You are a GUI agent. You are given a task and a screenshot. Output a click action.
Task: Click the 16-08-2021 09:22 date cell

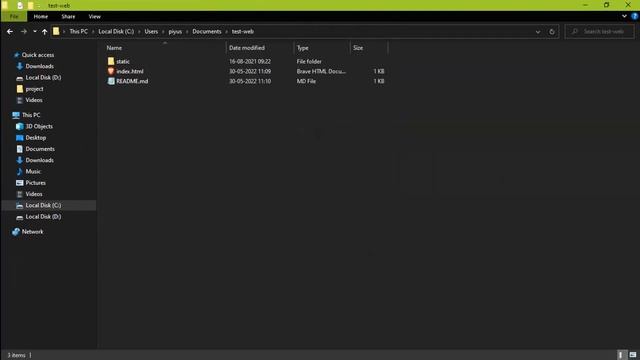click(250, 61)
